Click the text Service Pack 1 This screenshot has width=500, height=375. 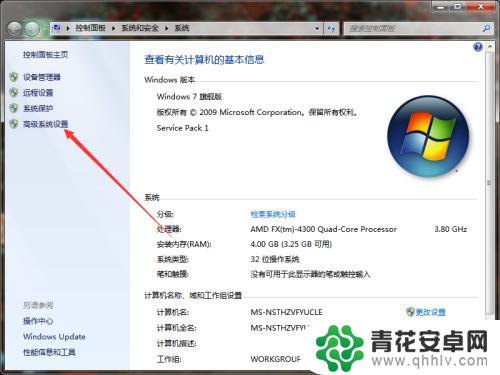(x=183, y=128)
